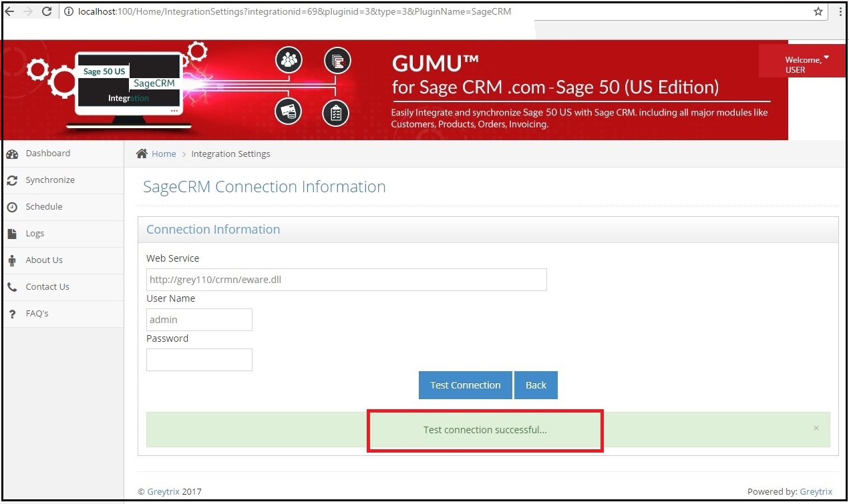Click the Web Service URL field
The image size is (849, 504).
(347, 280)
